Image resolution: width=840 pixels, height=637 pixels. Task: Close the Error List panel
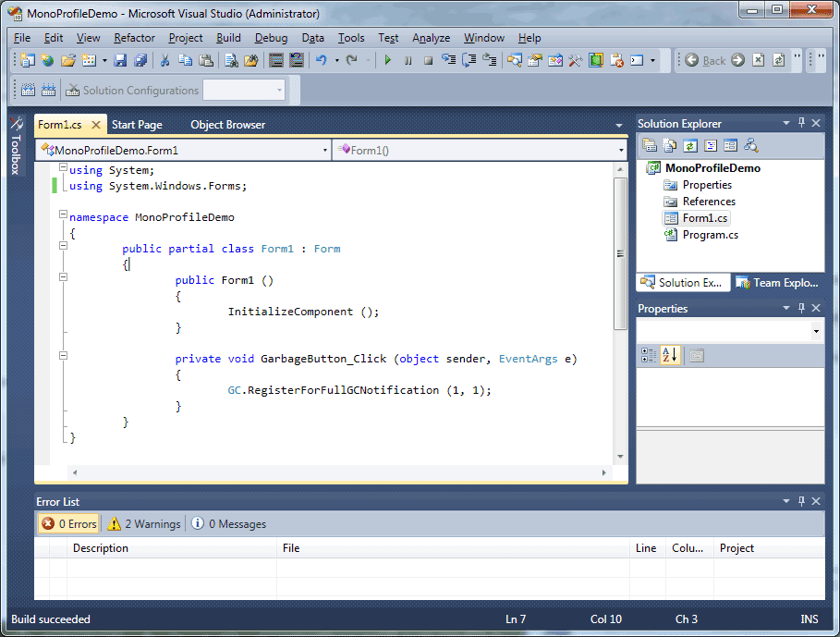(816, 501)
